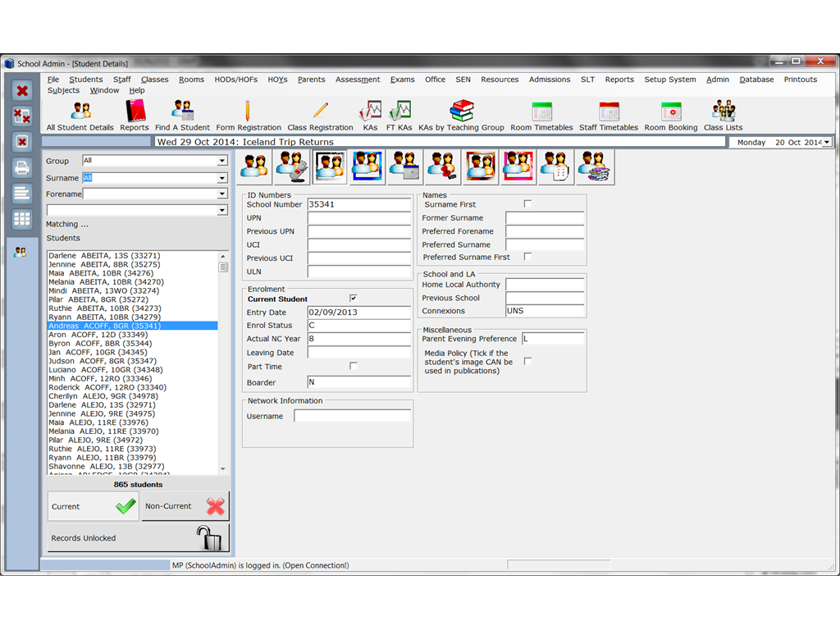Select the students in black photo frame tab
840x630 pixels.
point(330,167)
